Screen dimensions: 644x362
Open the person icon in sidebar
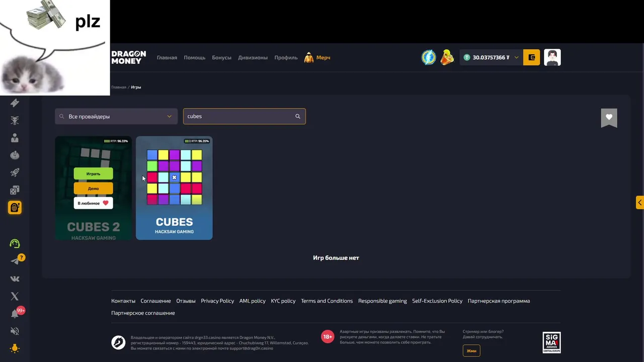coord(15,138)
